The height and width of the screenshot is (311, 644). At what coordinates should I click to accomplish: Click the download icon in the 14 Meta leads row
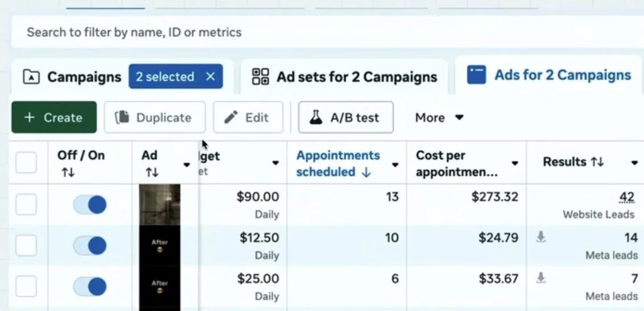[x=541, y=238]
